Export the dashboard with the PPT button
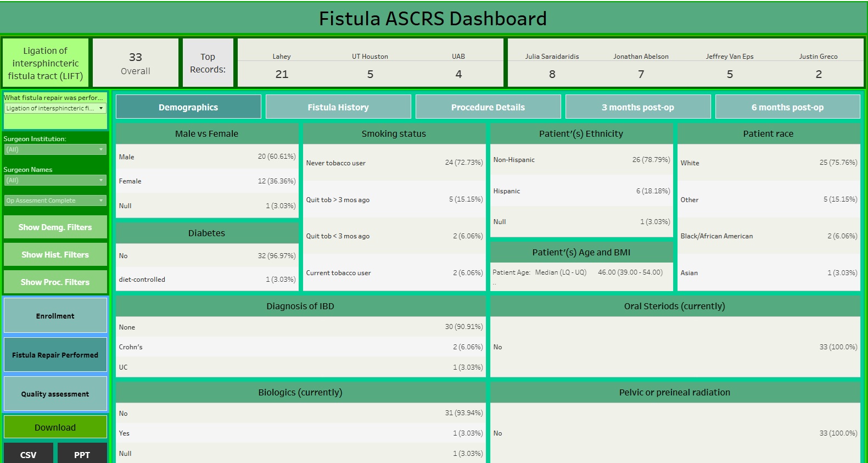Screen dimensions: 868x463 point(82,454)
